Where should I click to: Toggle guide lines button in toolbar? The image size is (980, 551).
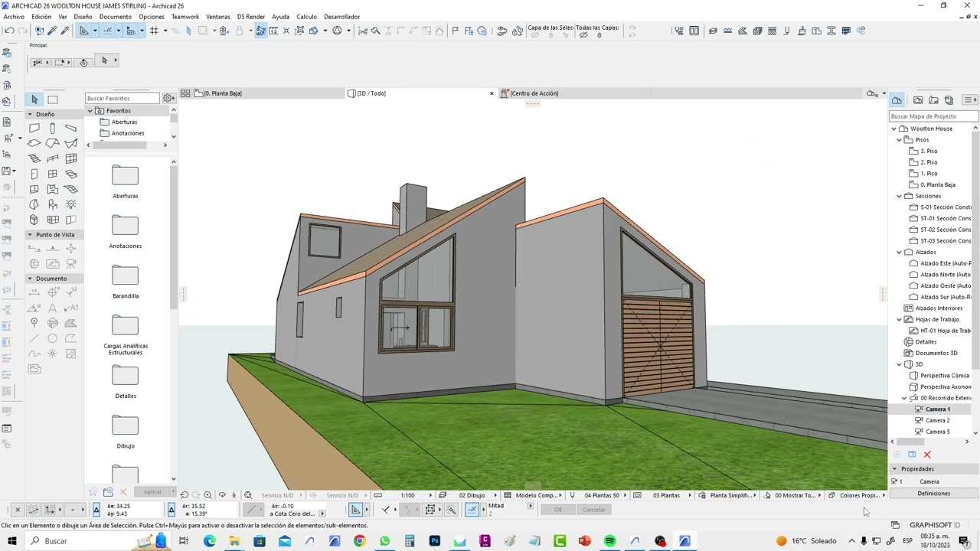coord(84,31)
